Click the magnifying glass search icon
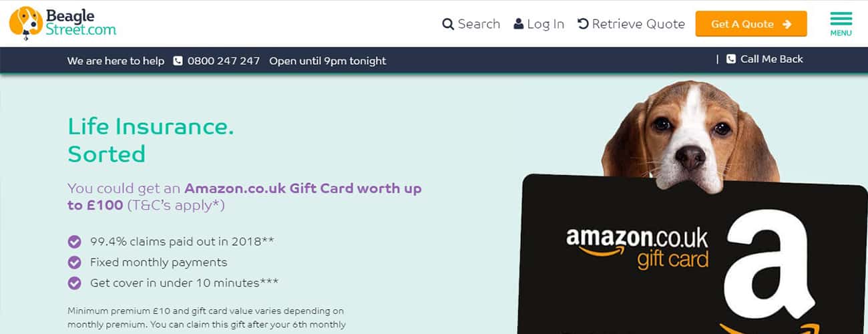The image size is (868, 334). pos(448,24)
